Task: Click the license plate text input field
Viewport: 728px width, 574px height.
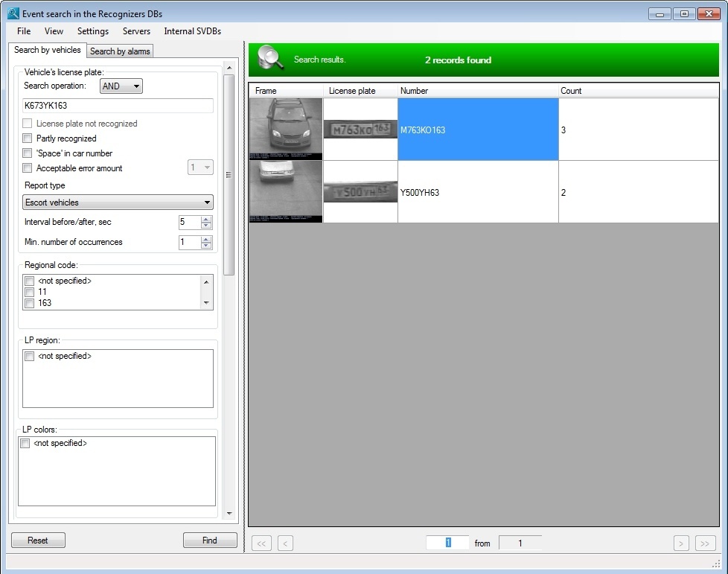Action: (118, 106)
